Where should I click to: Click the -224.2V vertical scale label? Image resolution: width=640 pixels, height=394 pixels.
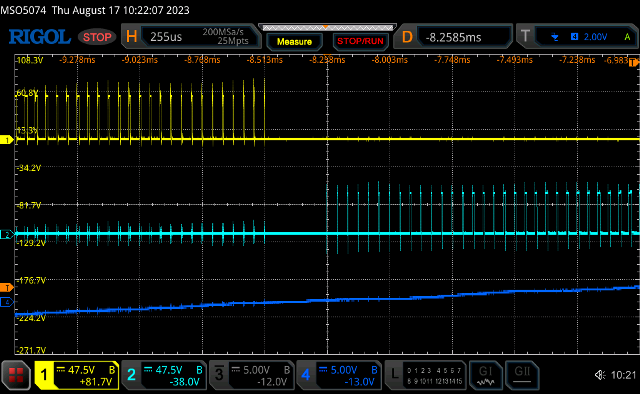point(31,318)
